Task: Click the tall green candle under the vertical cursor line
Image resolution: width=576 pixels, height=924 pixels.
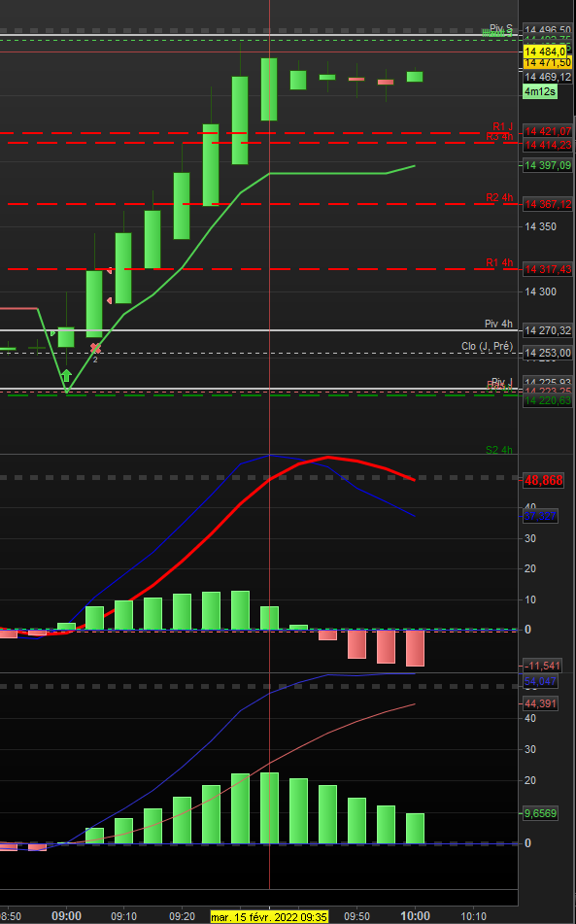Action: pos(269,89)
